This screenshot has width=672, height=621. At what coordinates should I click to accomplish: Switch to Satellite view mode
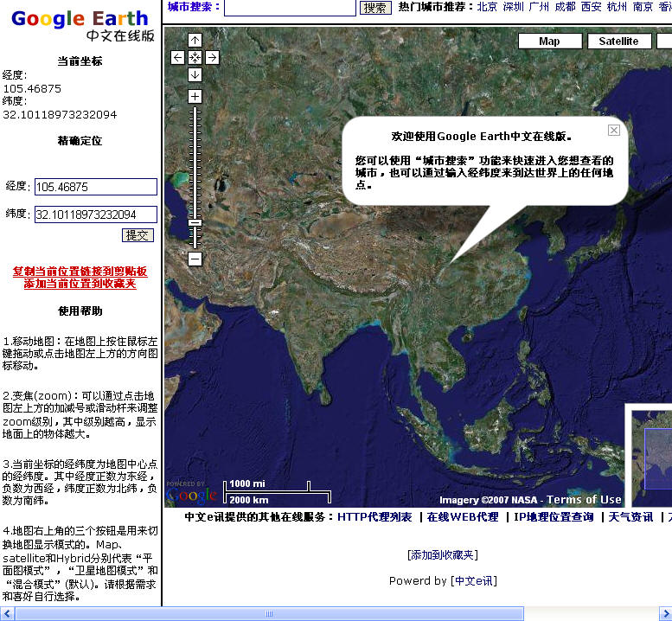[x=619, y=42]
